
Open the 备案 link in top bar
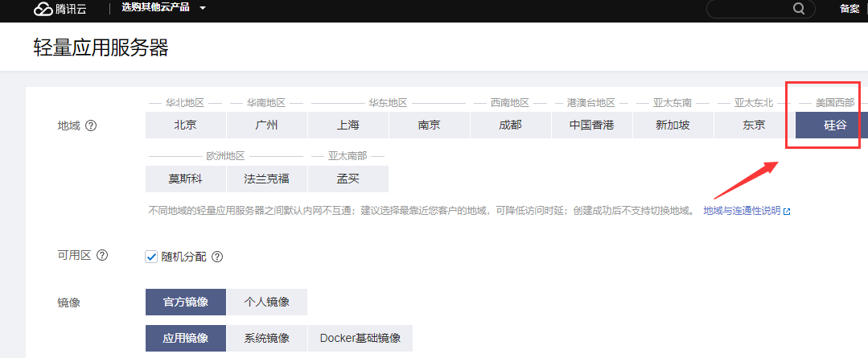849,9
